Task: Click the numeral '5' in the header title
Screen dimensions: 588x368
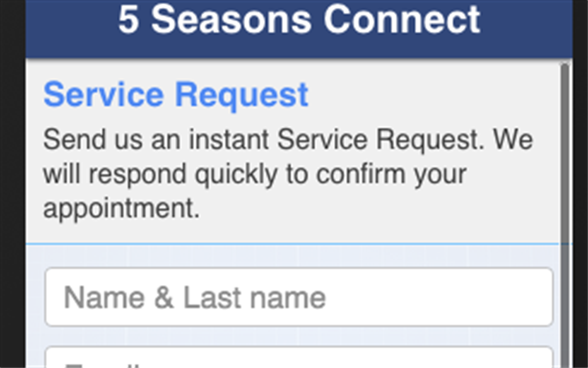Action: click(x=128, y=21)
